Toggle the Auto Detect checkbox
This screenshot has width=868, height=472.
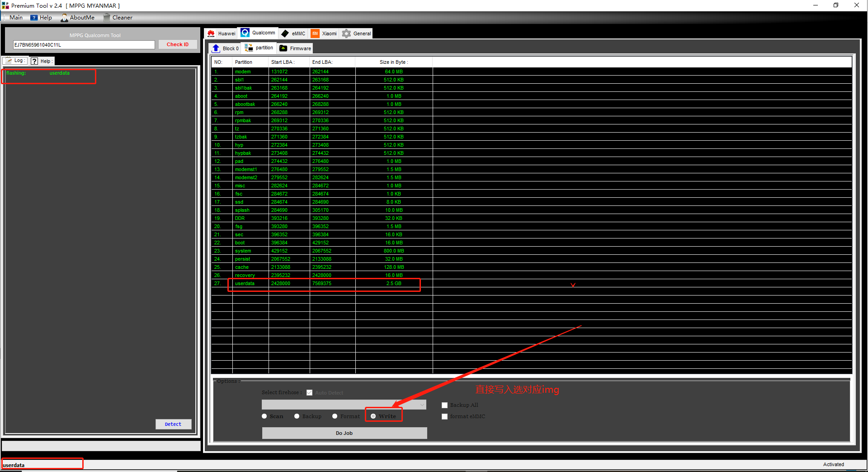click(x=310, y=393)
